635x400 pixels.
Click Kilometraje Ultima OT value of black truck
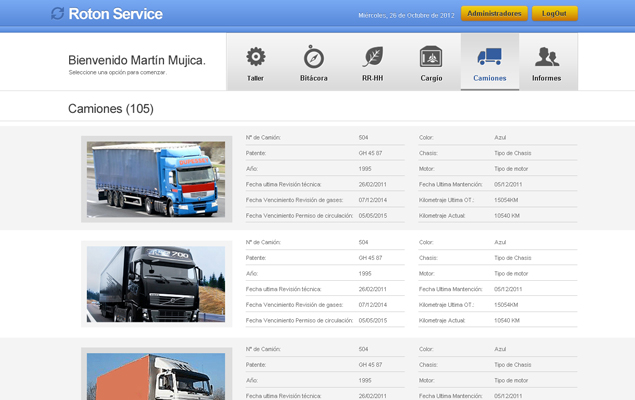pyautogui.click(x=506, y=305)
